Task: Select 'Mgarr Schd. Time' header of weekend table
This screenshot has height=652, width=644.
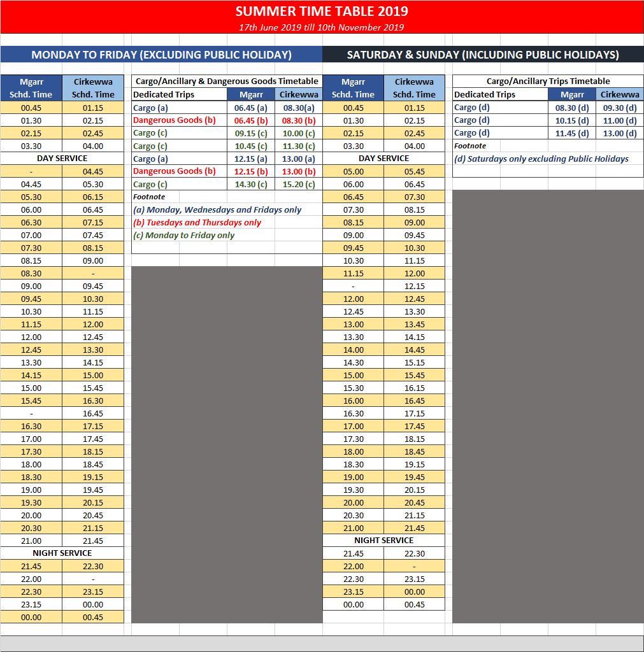Action: pyautogui.click(x=353, y=88)
